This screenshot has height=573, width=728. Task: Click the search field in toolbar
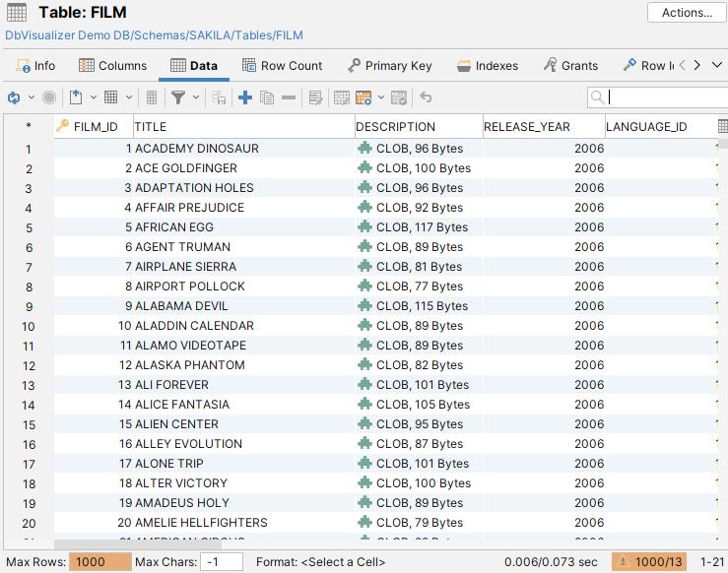click(666, 97)
